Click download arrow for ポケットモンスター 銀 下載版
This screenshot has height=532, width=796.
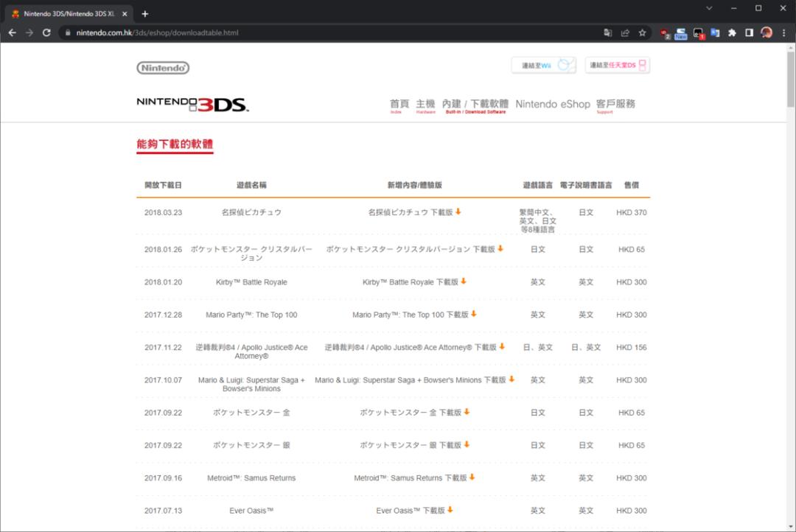click(x=467, y=445)
